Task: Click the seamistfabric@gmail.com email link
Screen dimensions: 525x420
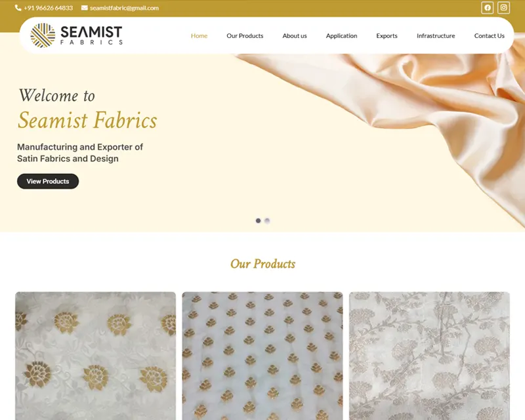Action: click(x=124, y=8)
